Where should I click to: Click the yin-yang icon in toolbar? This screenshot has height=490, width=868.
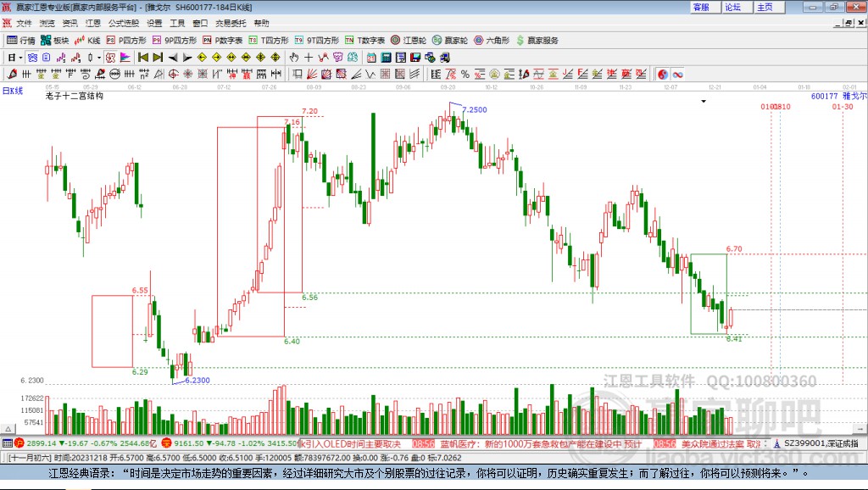click(x=662, y=74)
